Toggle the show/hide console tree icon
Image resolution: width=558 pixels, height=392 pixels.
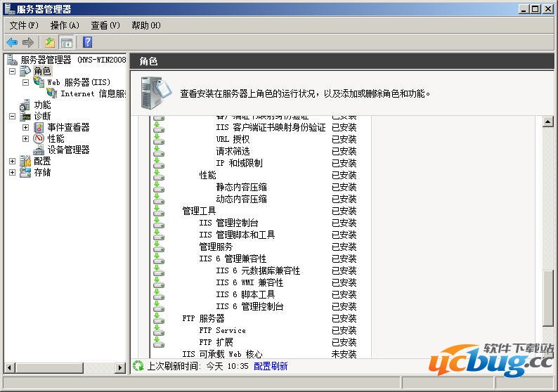[67, 42]
